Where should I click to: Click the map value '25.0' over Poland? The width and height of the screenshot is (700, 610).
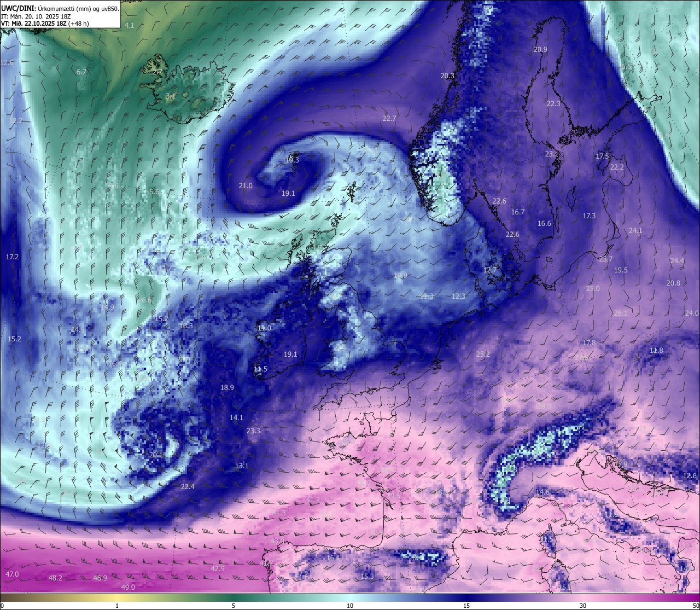tap(593, 288)
